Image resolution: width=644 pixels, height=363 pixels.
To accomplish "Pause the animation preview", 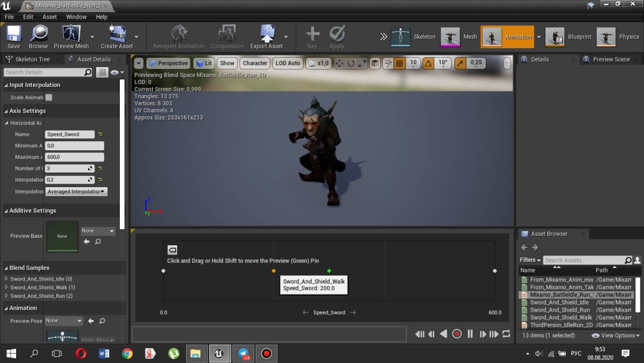I will click(x=470, y=334).
